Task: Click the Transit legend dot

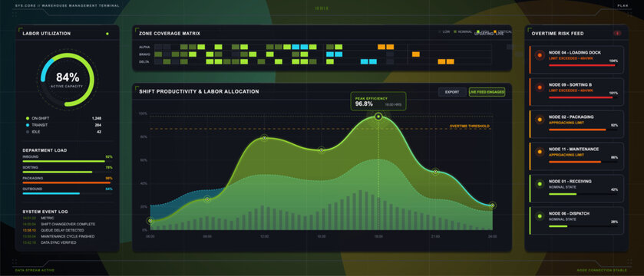Action: (27, 125)
